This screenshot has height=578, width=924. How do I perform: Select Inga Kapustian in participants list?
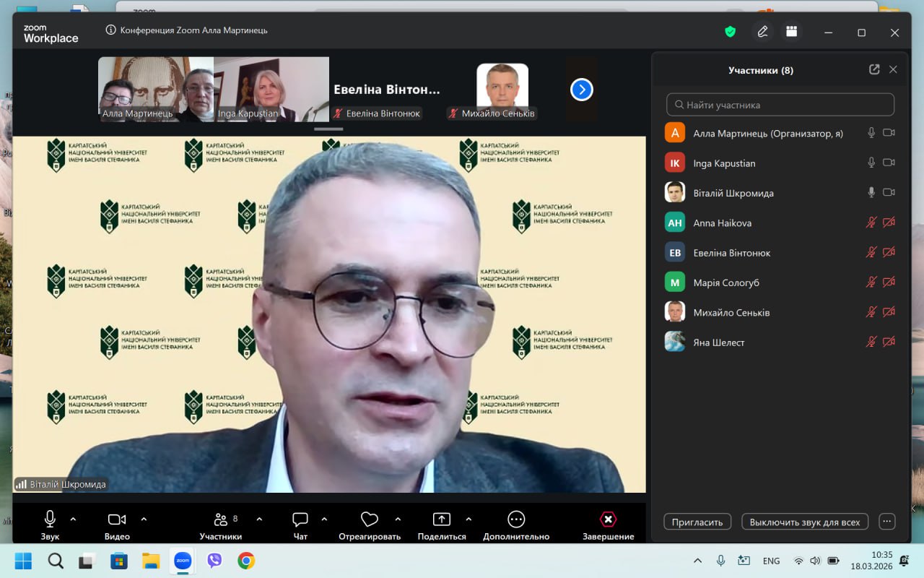coord(724,163)
